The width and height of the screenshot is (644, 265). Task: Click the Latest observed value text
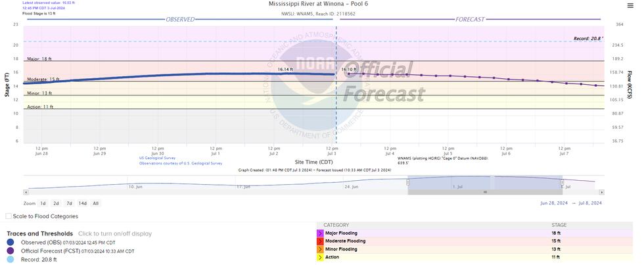coord(49,3)
